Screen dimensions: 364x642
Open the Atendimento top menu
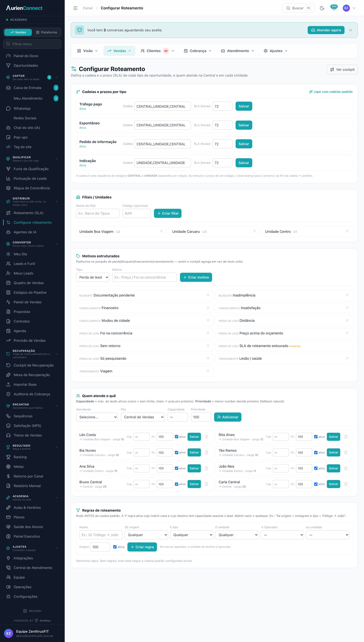(x=237, y=51)
